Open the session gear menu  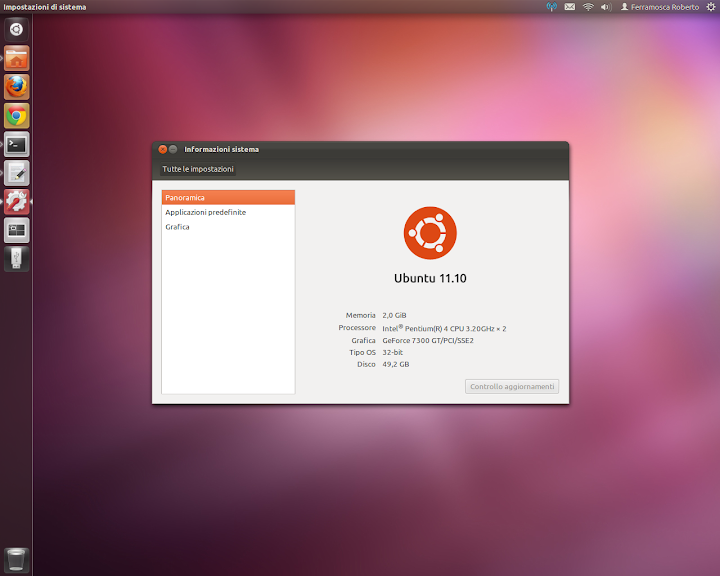[711, 7]
